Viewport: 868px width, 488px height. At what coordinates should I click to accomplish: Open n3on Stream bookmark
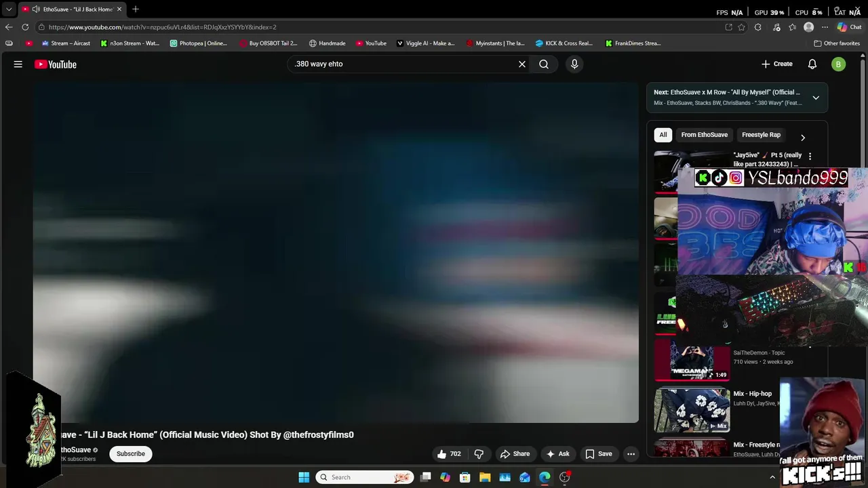pyautogui.click(x=130, y=43)
